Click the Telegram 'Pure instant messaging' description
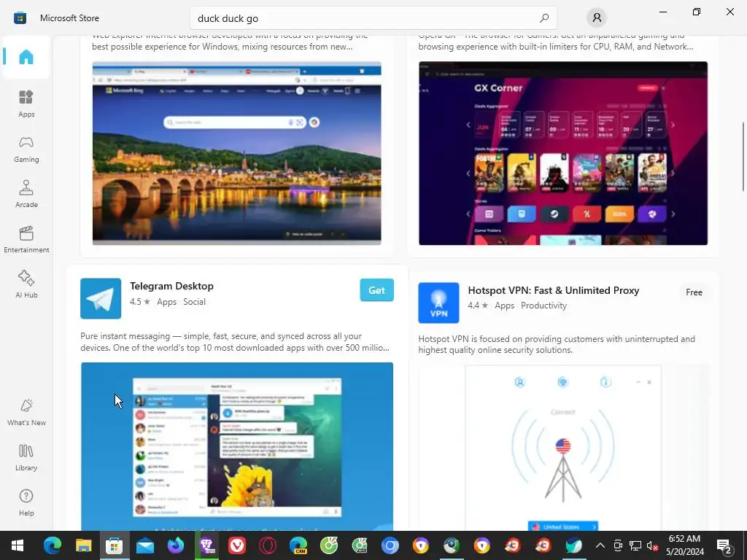Screen dimensions: 747x560 235,342
